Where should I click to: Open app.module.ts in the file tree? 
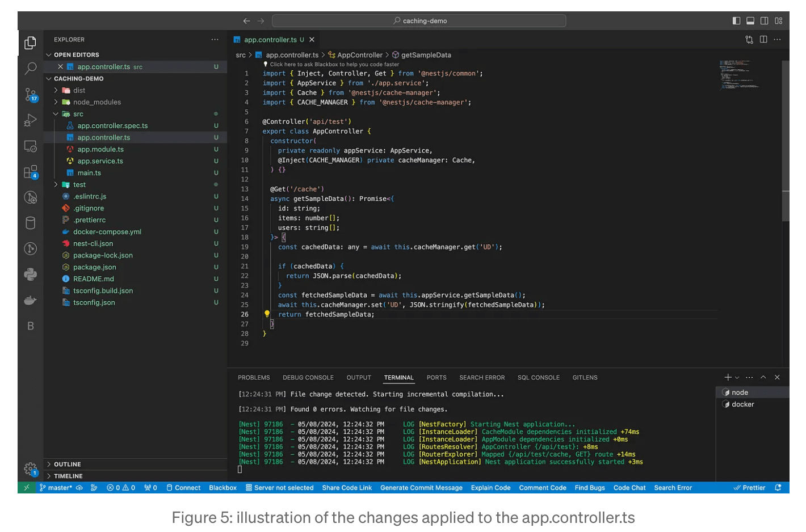point(100,149)
